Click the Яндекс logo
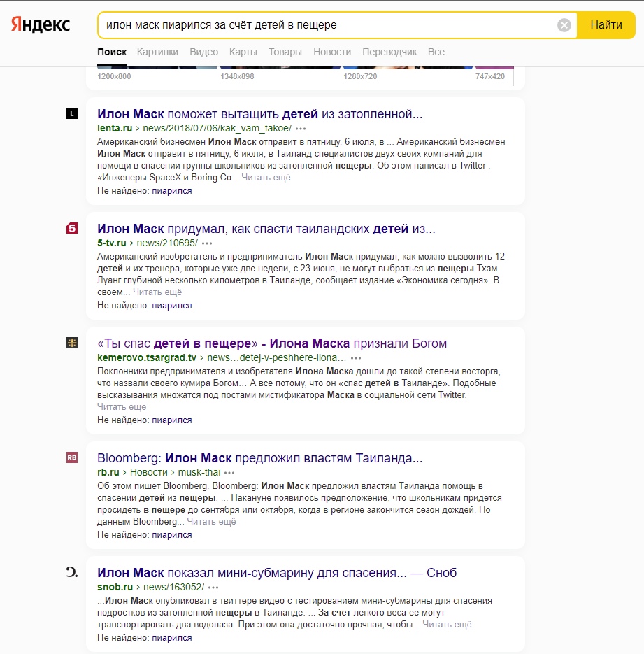644x654 pixels. click(41, 24)
